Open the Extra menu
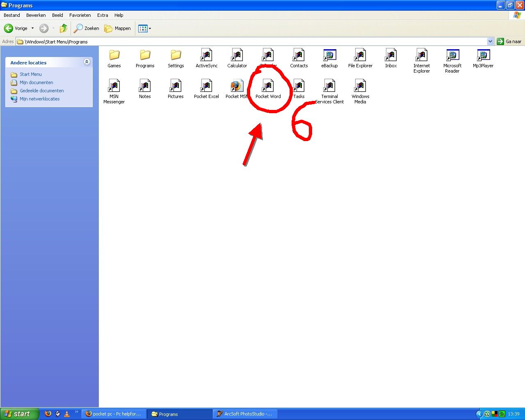The height and width of the screenshot is (420, 525). click(103, 15)
